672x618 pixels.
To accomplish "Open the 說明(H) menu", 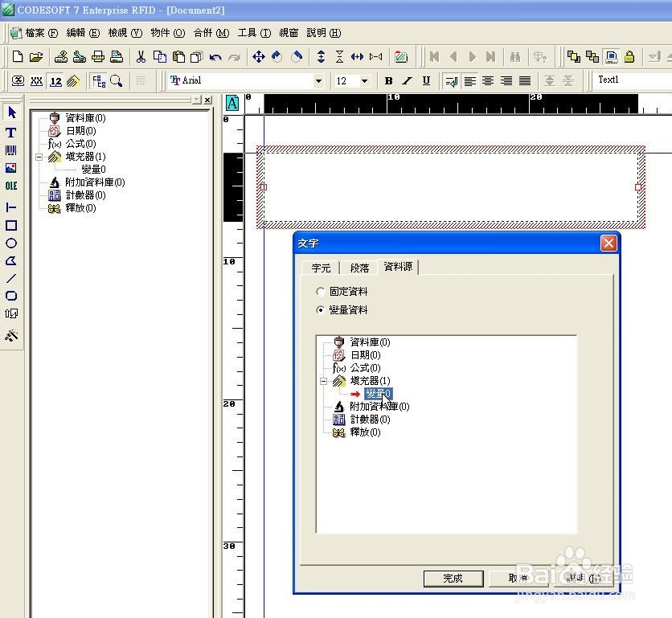I will (324, 33).
